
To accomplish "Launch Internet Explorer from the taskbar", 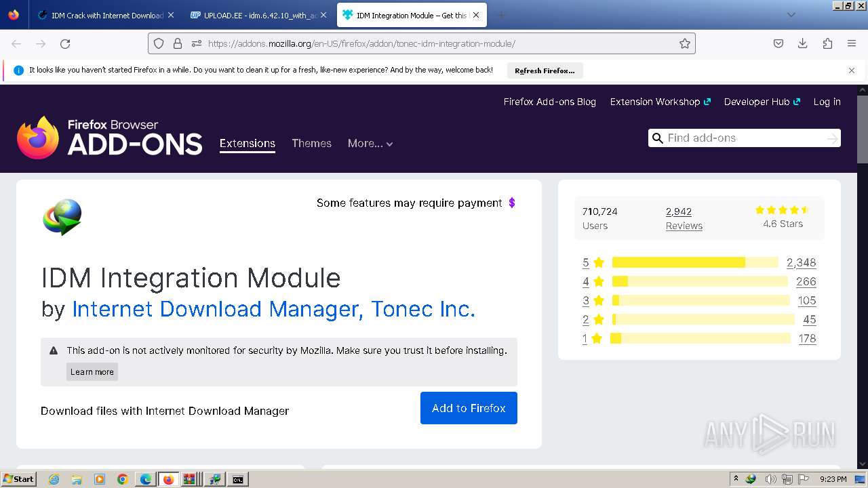I will pos(54,479).
